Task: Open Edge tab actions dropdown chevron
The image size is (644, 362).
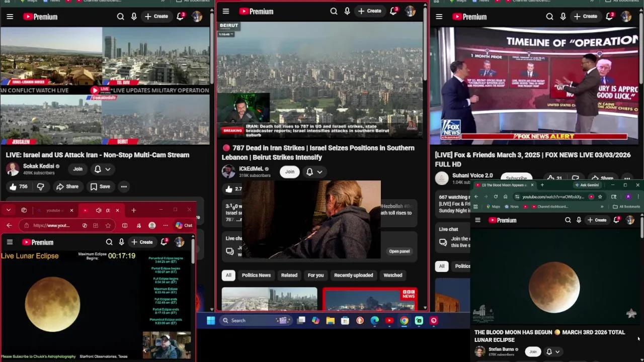Action: (9, 210)
